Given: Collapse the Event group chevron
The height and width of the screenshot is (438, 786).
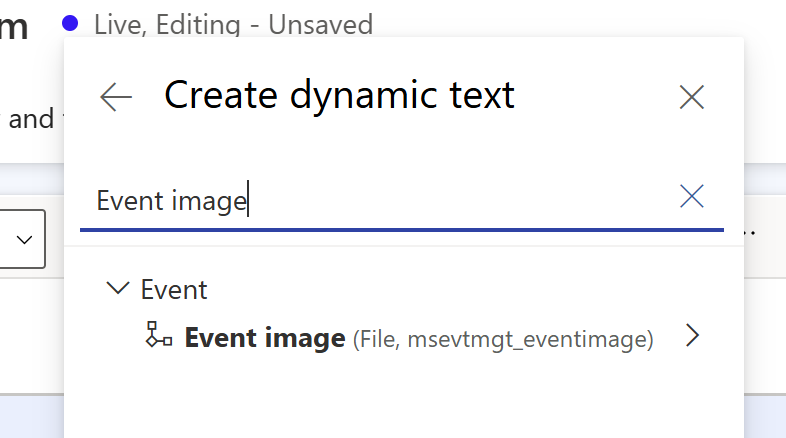Looking at the screenshot, I should pyautogui.click(x=118, y=289).
